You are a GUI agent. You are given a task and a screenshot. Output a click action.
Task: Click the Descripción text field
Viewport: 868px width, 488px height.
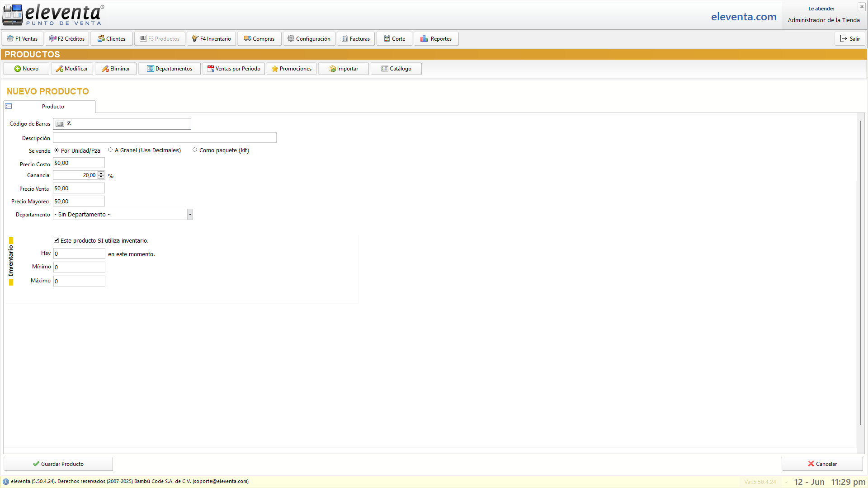pos(165,138)
